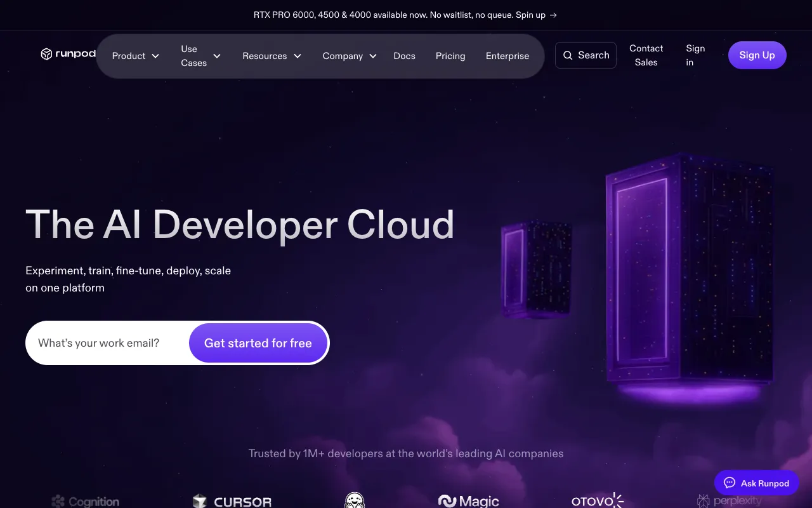Focus the work email input field
Image resolution: width=812 pixels, height=508 pixels.
[108, 343]
